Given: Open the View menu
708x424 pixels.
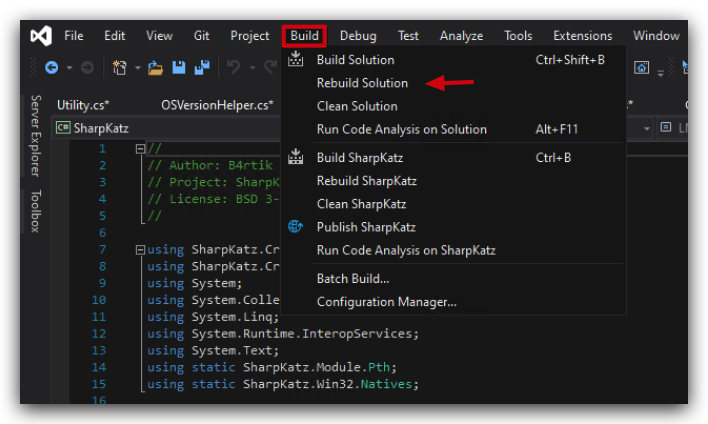Looking at the screenshot, I should coord(159,36).
